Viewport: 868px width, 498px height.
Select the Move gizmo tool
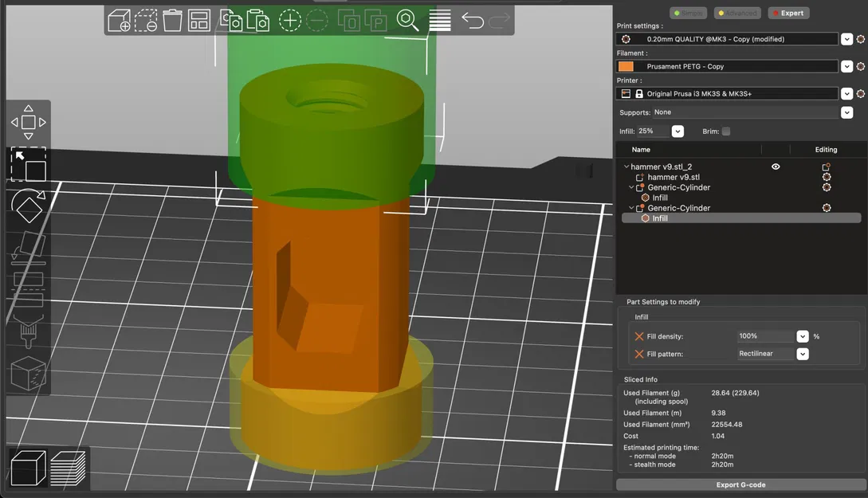[x=28, y=122]
